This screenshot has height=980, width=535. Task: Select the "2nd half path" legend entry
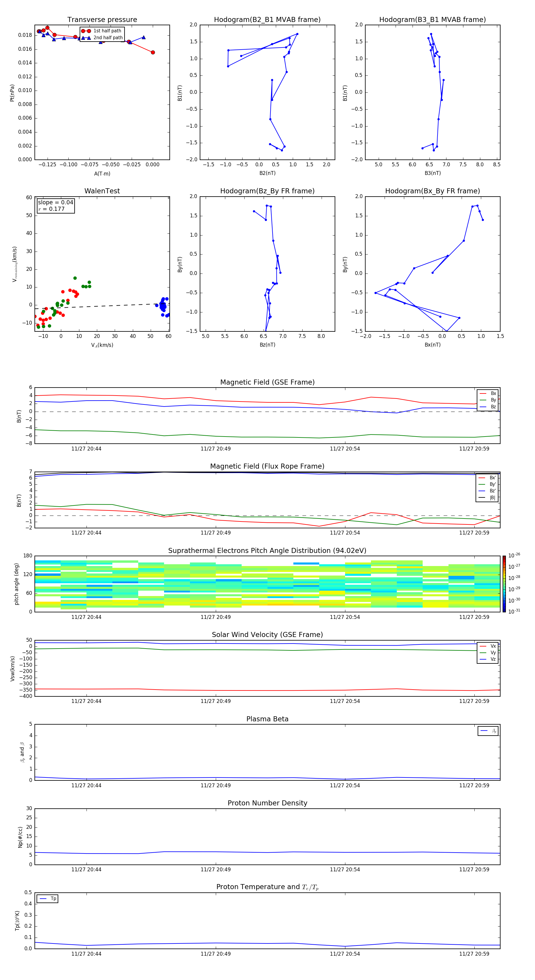[x=102, y=38]
